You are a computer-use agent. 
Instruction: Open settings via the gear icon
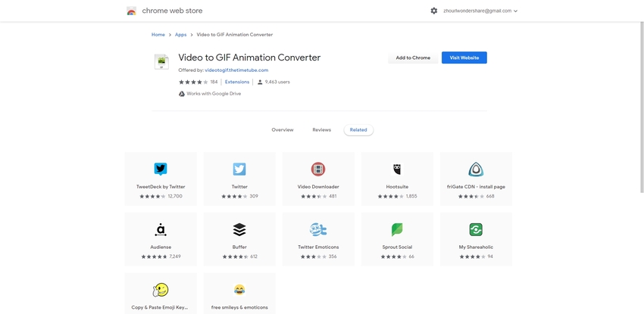click(x=433, y=11)
